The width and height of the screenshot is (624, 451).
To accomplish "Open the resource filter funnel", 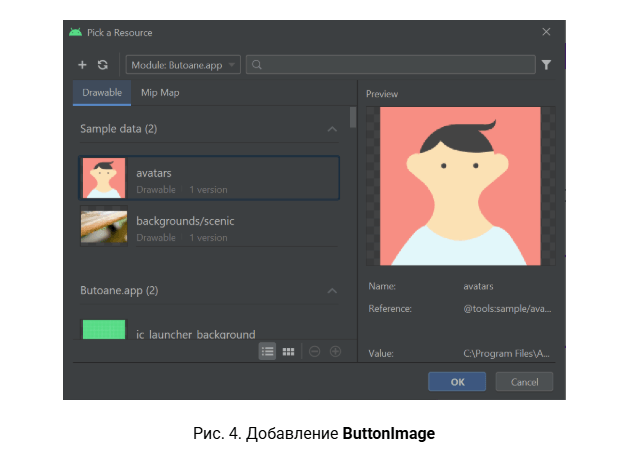I will [546, 65].
